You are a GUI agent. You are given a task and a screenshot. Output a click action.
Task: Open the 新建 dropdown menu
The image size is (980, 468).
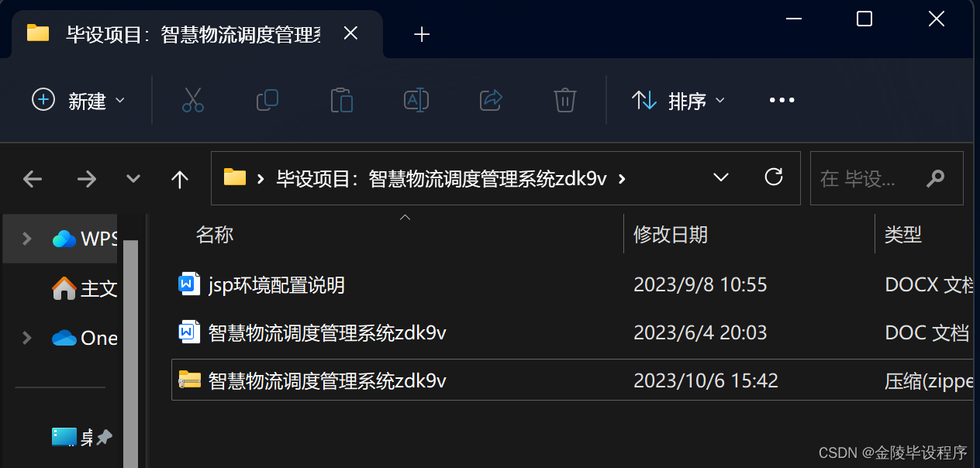(x=78, y=100)
